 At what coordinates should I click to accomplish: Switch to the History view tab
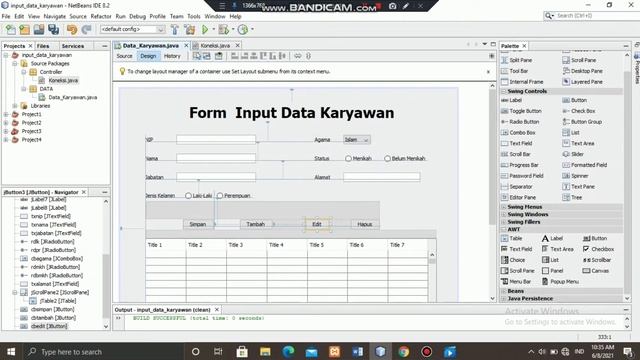coord(172,56)
